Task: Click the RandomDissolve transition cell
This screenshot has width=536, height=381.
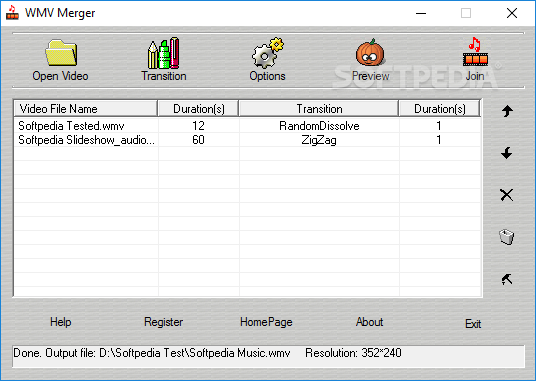Action: click(x=319, y=126)
